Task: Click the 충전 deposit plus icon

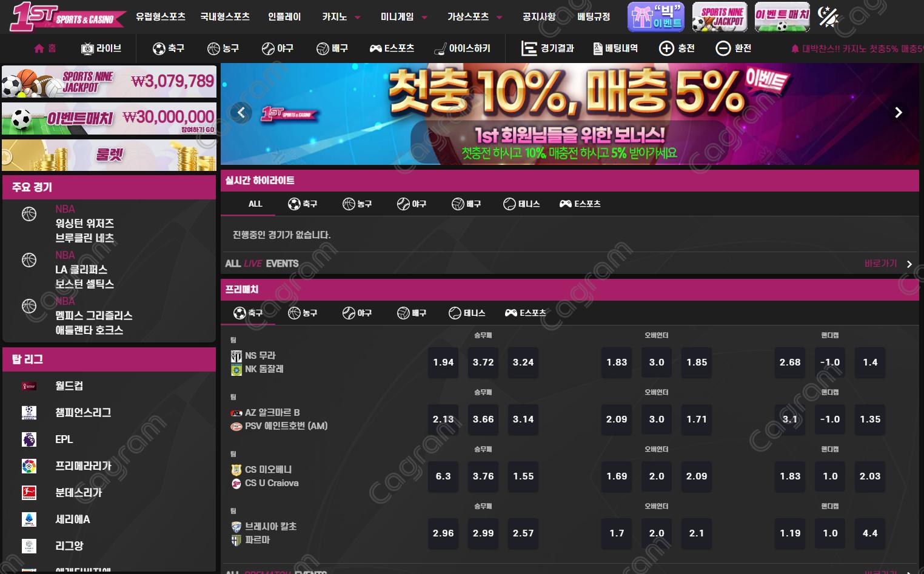Action: [x=666, y=48]
